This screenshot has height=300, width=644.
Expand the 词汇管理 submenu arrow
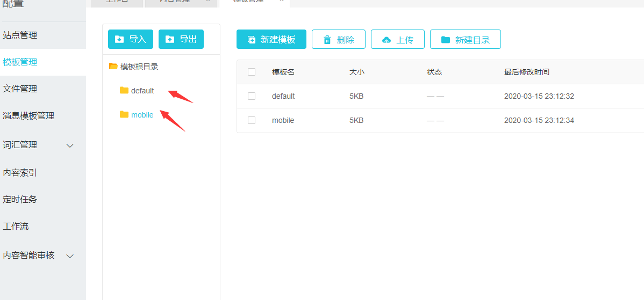point(70,145)
